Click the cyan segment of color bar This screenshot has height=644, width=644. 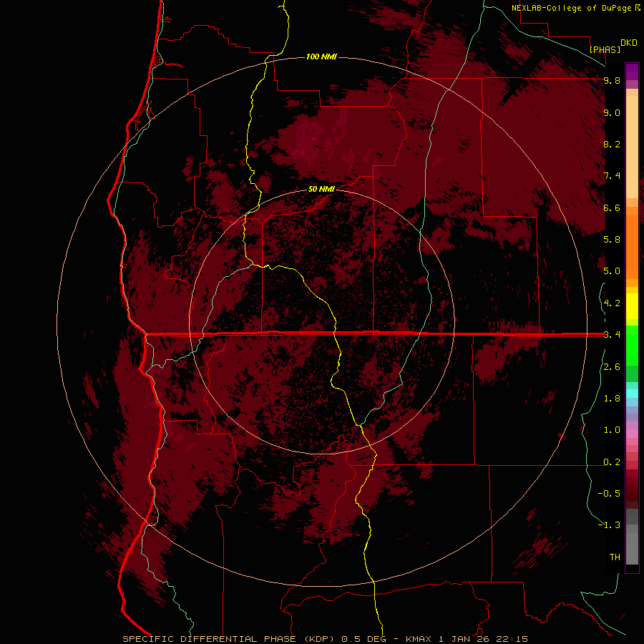632,394
